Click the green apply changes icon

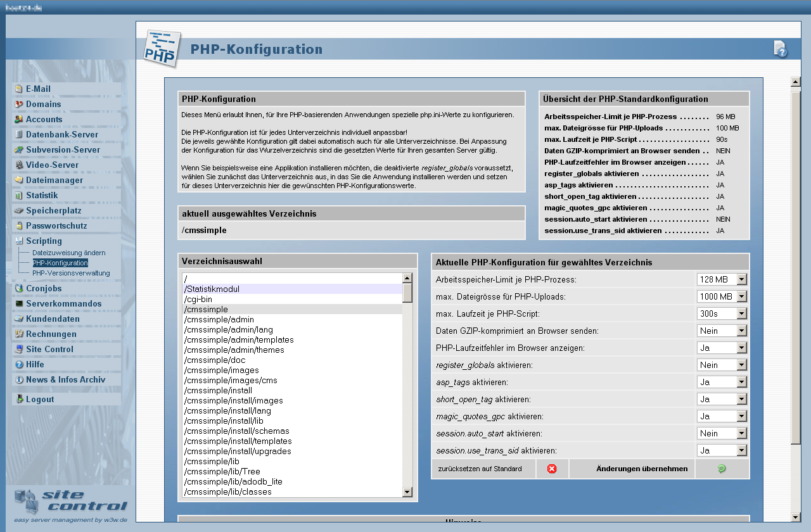tap(722, 469)
